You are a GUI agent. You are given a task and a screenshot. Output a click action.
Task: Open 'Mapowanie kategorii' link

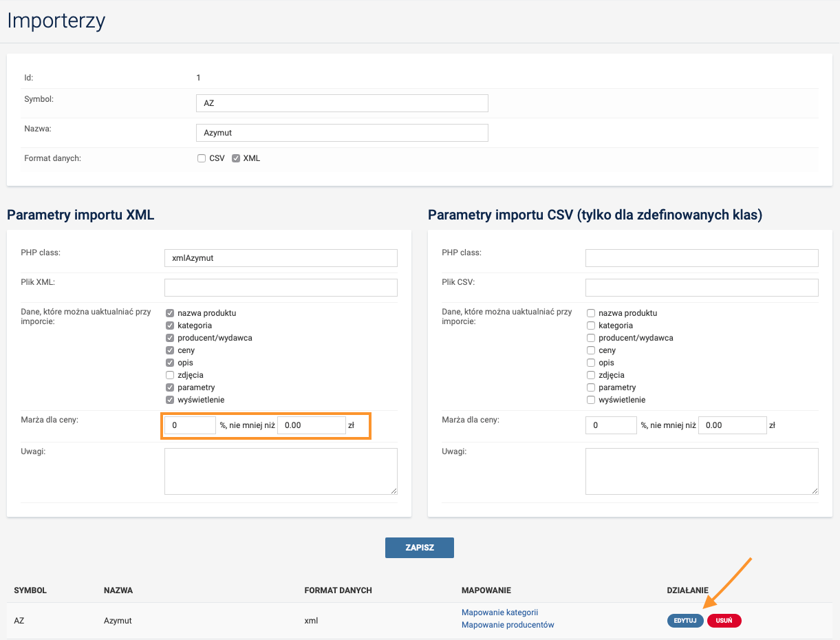[x=499, y=612]
